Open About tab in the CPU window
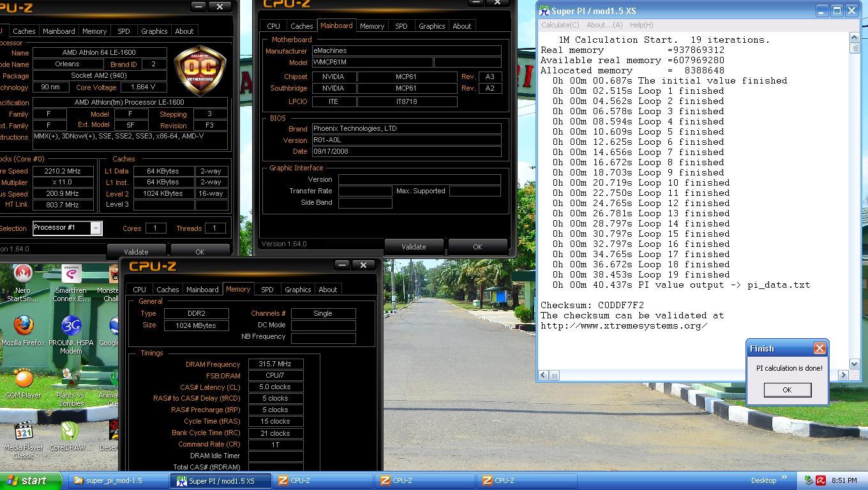Image resolution: width=868 pixels, height=490 pixels. 184,31
